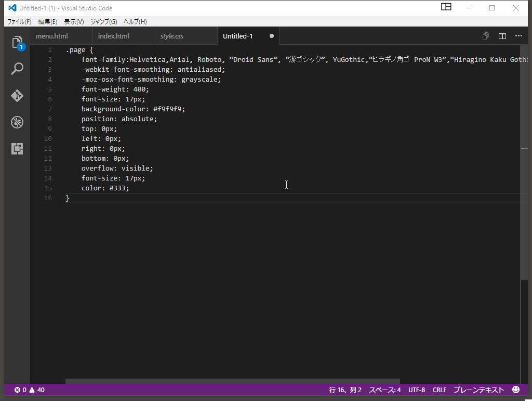532x401 pixels.
Task: Change indentation via スペース: 4
Action: pos(385,390)
